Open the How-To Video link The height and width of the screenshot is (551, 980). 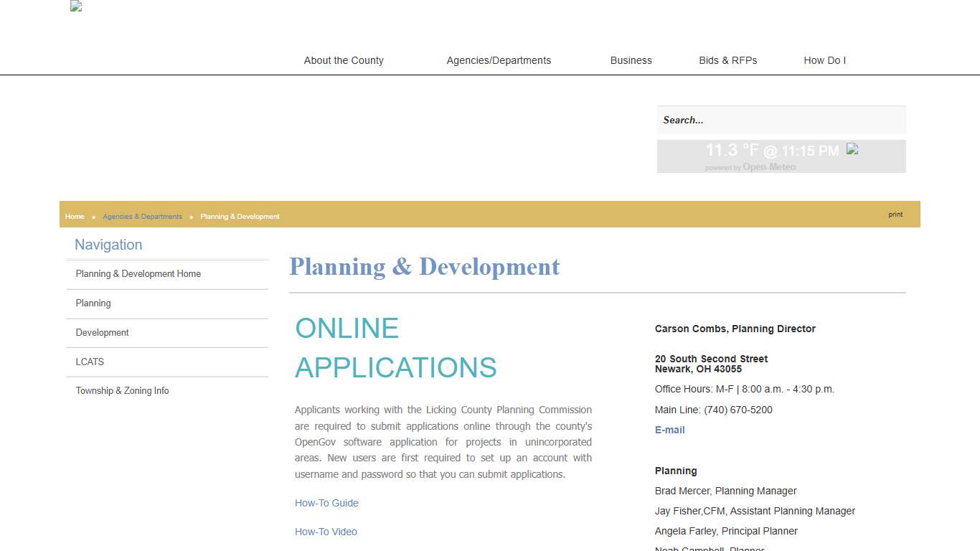pos(326,532)
